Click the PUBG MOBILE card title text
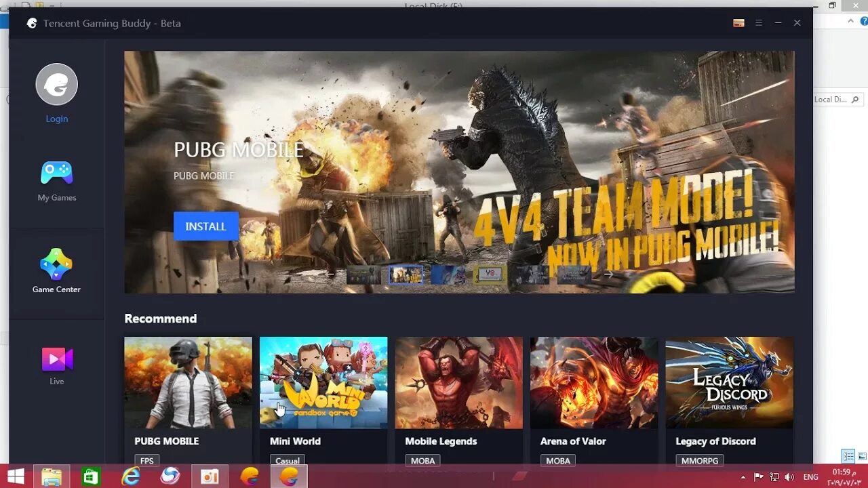The height and width of the screenshot is (488, 868). click(167, 441)
